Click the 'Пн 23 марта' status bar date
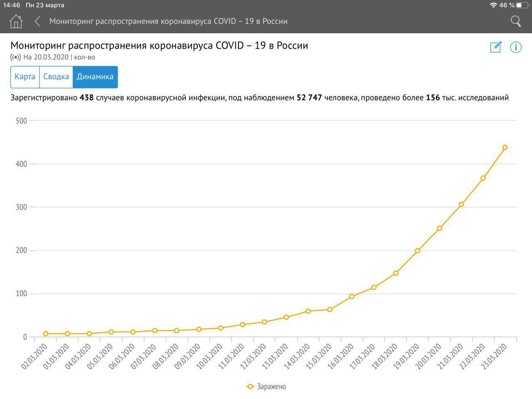 point(45,5)
